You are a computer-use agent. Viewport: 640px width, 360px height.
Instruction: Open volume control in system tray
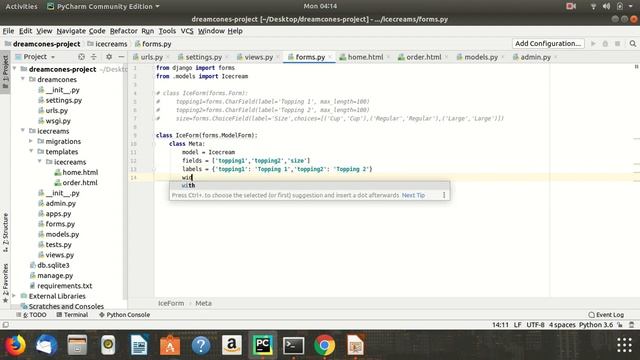[x=606, y=6]
